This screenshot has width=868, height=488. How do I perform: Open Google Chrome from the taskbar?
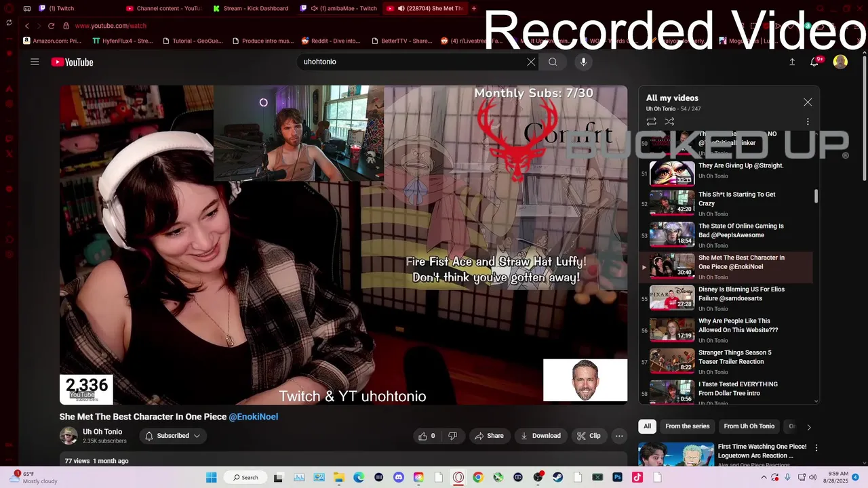coord(478,477)
